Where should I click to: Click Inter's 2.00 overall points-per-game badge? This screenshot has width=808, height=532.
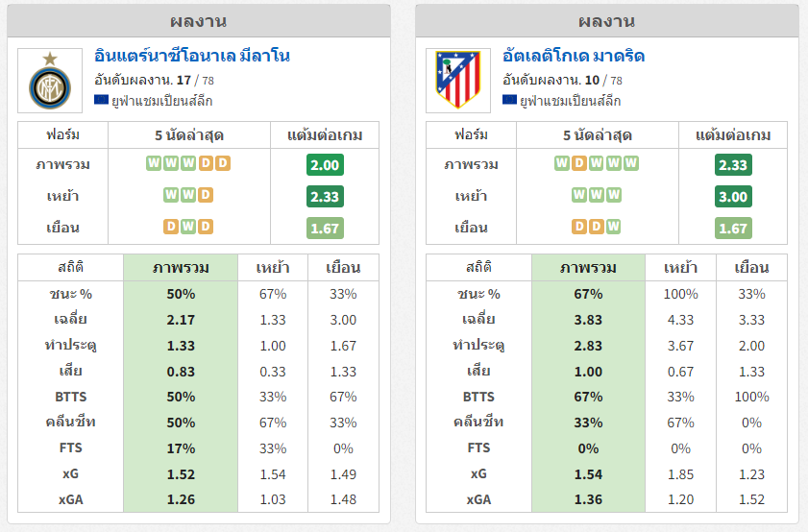(325, 165)
